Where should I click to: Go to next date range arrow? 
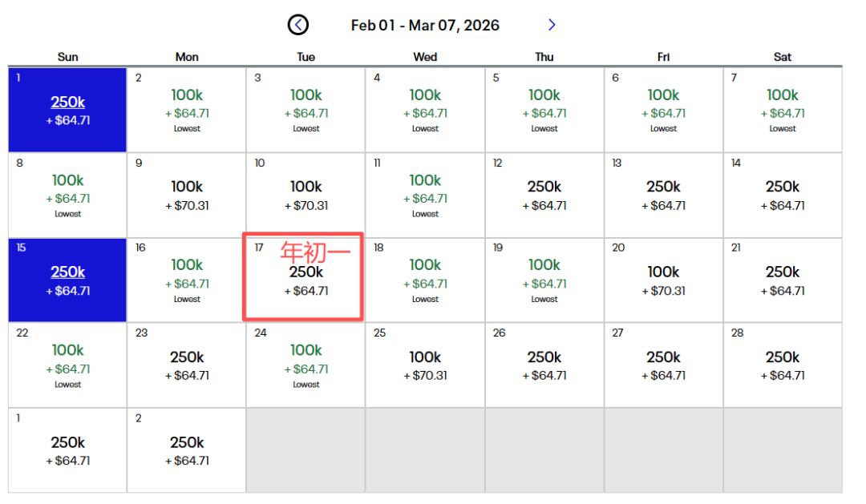552,26
